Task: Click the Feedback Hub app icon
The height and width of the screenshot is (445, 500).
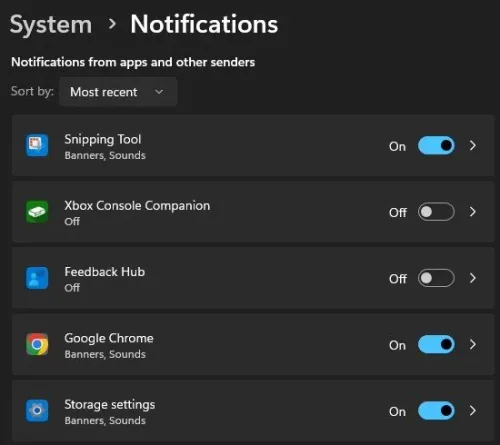Action: pyautogui.click(x=37, y=278)
